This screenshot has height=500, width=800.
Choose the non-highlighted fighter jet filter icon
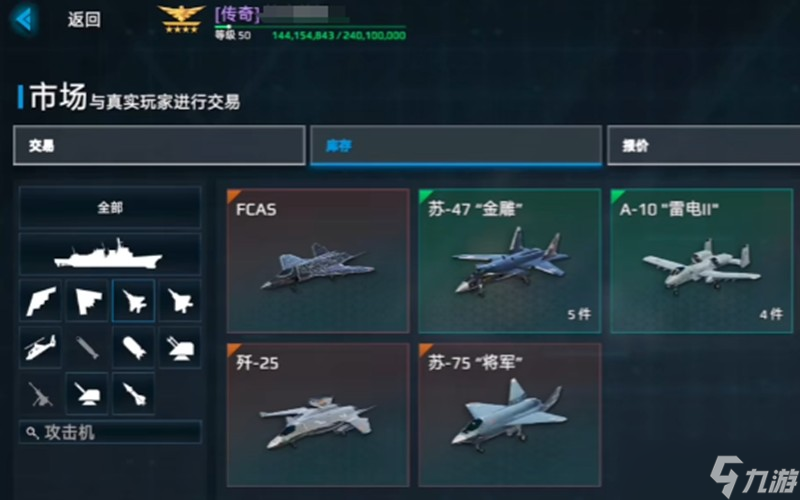pyautogui.click(x=180, y=301)
